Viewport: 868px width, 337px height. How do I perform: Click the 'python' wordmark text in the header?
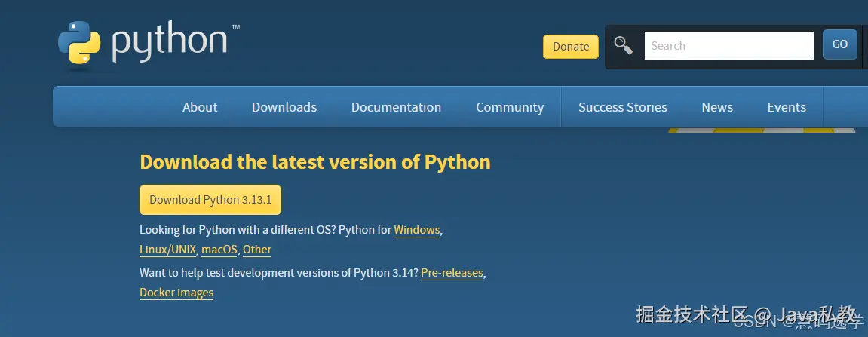170,43
